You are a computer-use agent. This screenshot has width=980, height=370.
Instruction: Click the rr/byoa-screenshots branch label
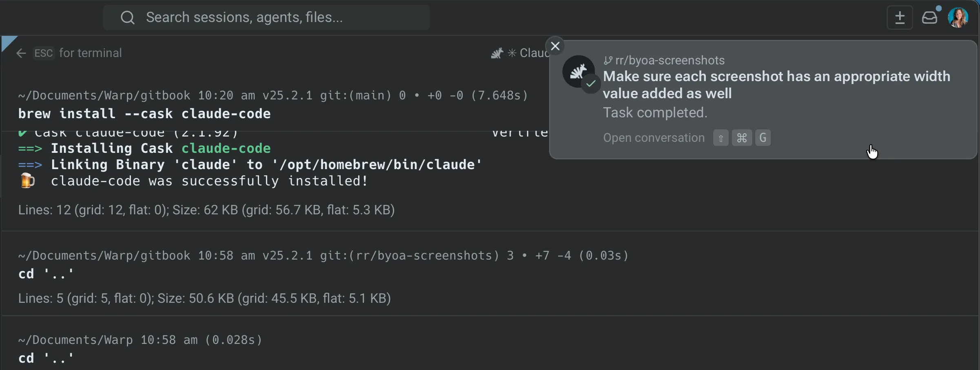670,60
